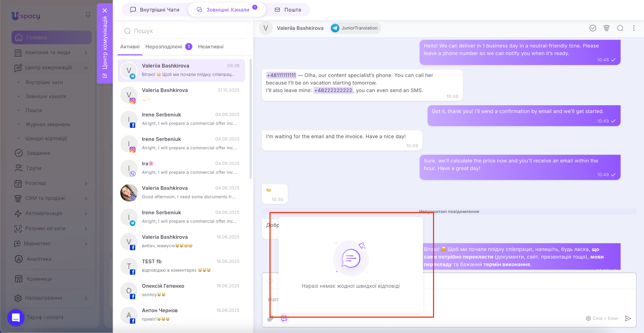Image resolution: width=644 pixels, height=333 pixels.
Task: Expand the CRM та продажі section
Action: click(x=86, y=199)
